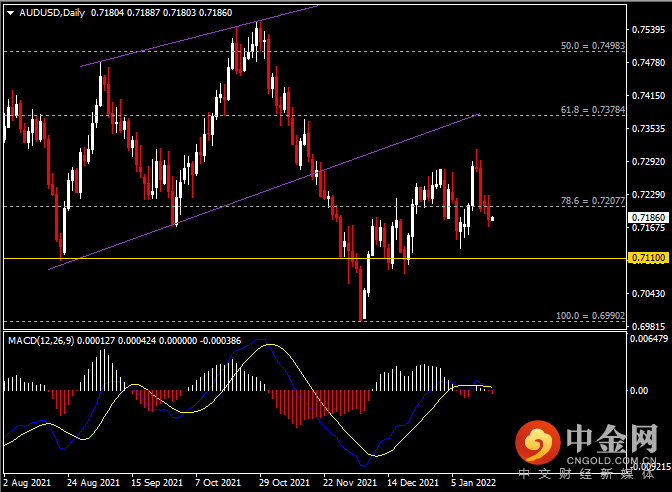Click the 0.75395 price axis value
The height and width of the screenshot is (492, 672).
tap(648, 30)
